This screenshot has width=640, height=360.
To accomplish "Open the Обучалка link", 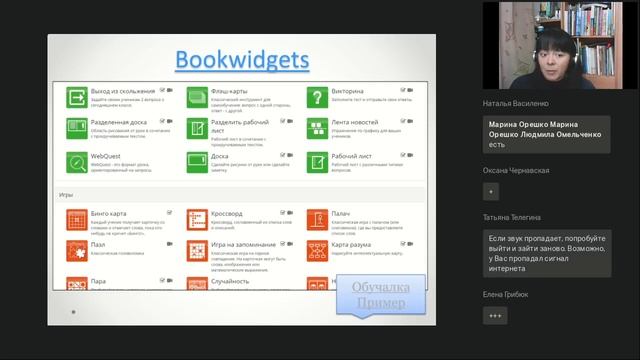I will [x=380, y=287].
